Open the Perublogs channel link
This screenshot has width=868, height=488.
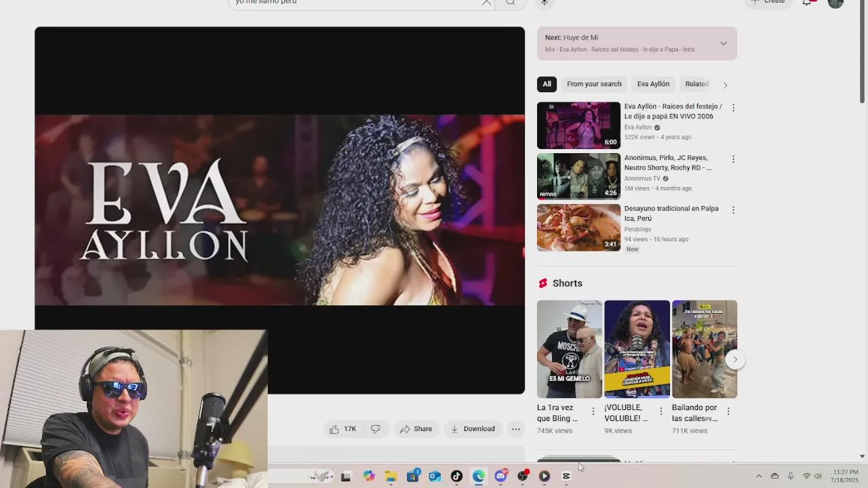(x=637, y=229)
